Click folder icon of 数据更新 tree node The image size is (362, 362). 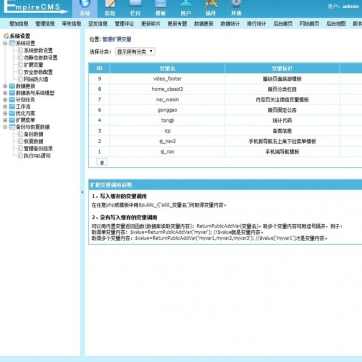coord(12,86)
